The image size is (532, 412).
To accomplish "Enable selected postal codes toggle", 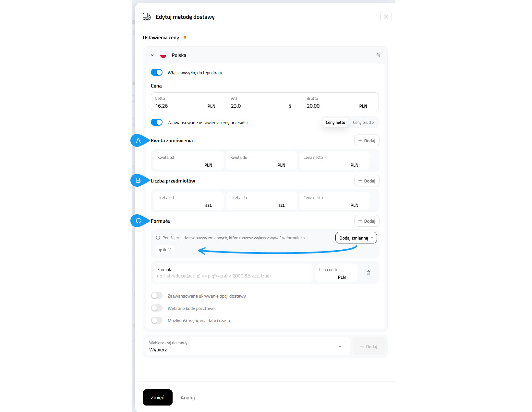I will click(x=157, y=308).
